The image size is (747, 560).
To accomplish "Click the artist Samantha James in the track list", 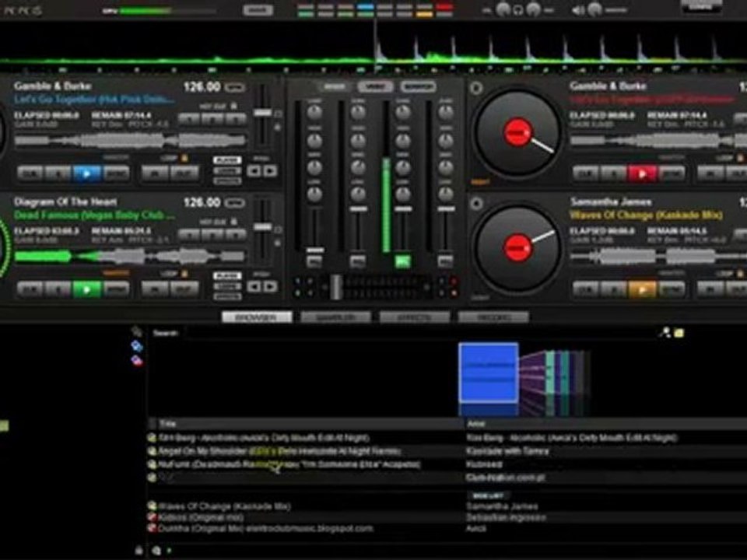I will (502, 506).
